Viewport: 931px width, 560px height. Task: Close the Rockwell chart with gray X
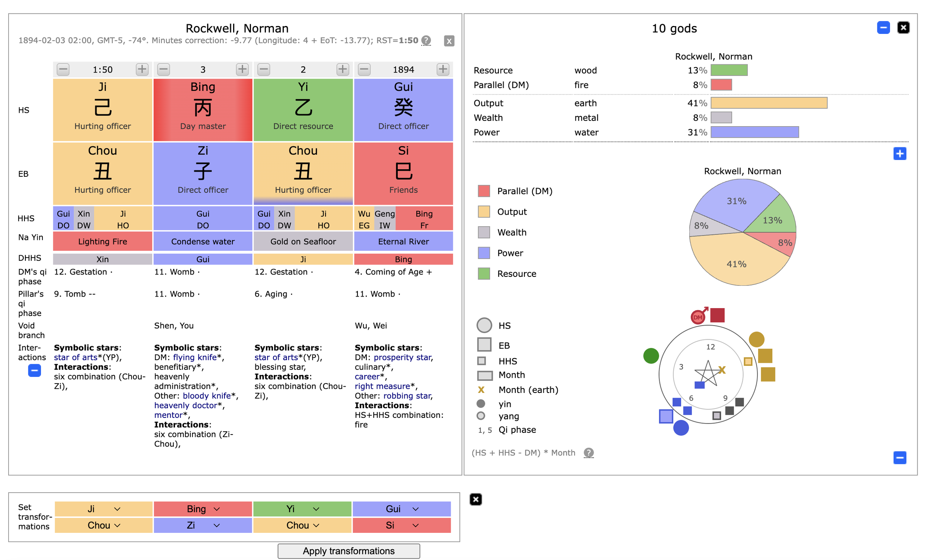(449, 41)
